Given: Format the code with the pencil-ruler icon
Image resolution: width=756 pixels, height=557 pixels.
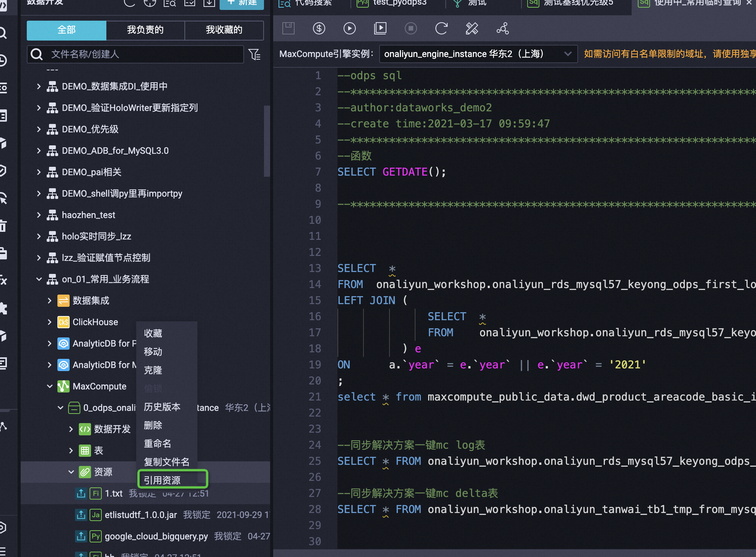Looking at the screenshot, I should [472, 28].
